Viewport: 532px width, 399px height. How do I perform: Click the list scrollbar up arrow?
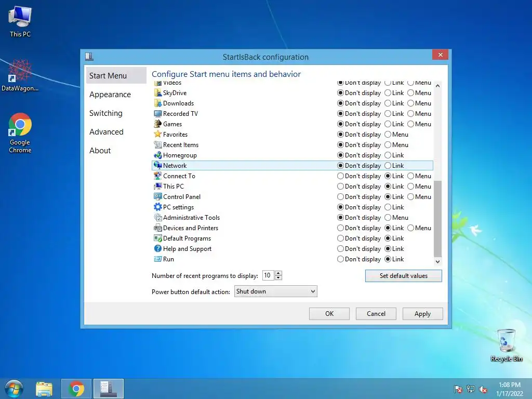437,86
